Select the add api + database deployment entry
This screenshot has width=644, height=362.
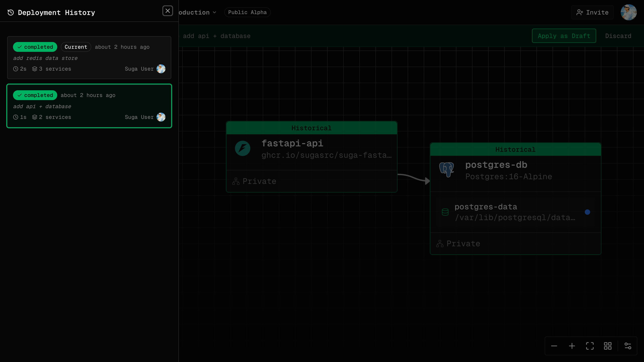tap(89, 106)
